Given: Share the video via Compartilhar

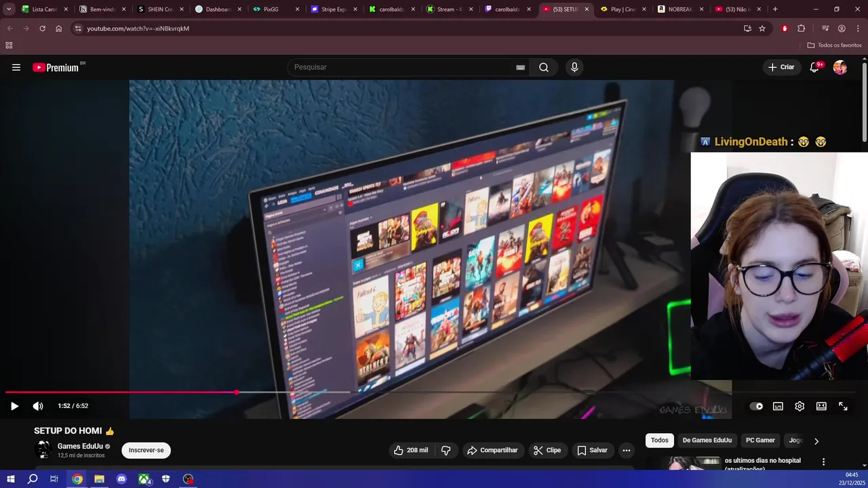Looking at the screenshot, I should [492, 450].
